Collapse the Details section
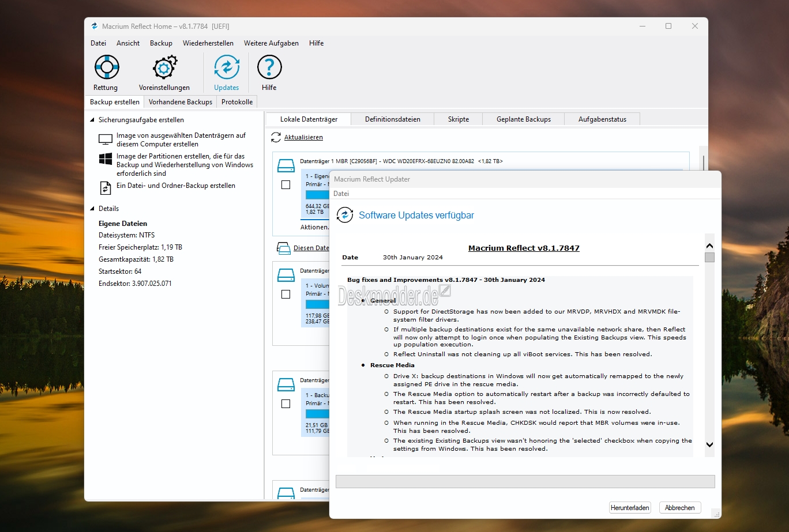789x532 pixels. coord(92,209)
